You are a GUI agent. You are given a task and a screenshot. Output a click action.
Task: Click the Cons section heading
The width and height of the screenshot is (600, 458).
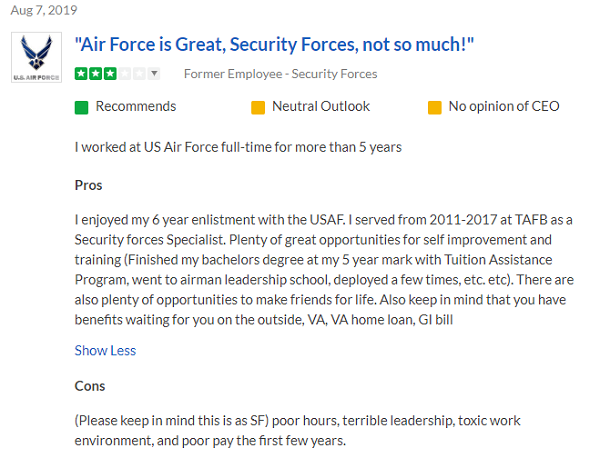[x=90, y=386]
